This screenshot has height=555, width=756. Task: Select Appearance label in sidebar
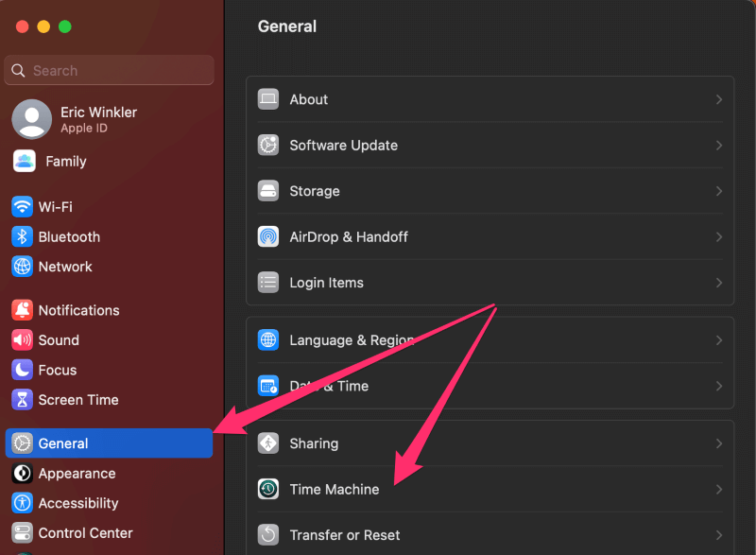[x=77, y=474]
